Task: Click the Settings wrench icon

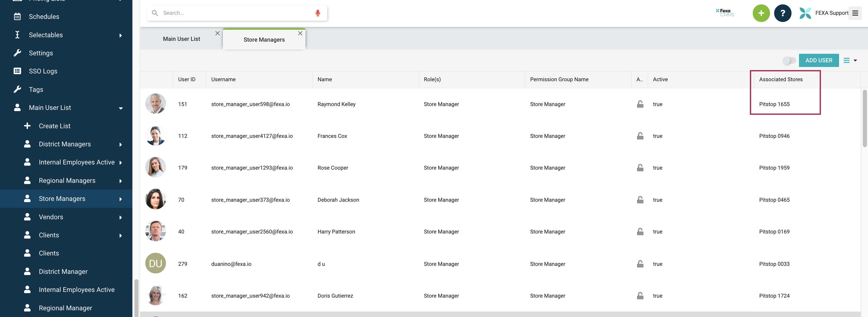Action: point(18,53)
